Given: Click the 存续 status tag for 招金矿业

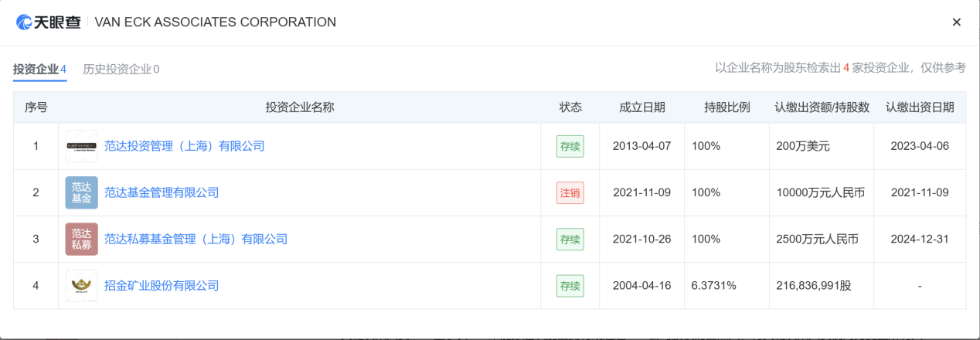Looking at the screenshot, I should pyautogui.click(x=570, y=285).
